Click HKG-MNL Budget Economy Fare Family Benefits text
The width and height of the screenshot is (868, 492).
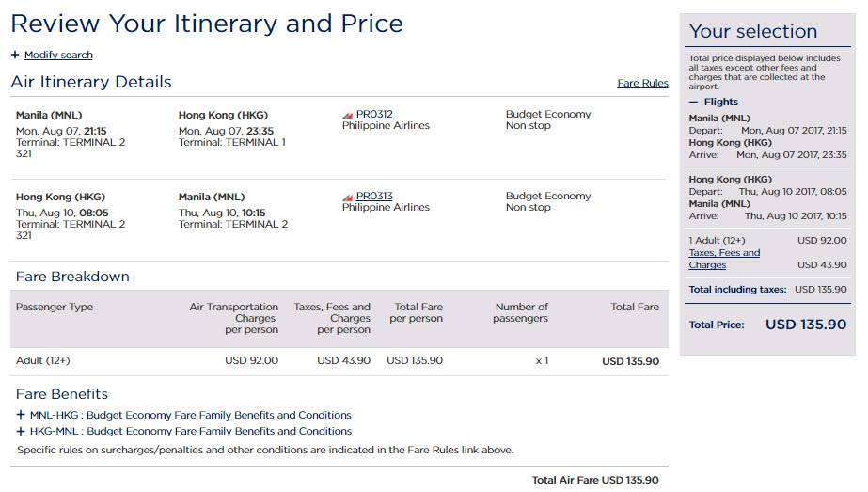point(191,431)
